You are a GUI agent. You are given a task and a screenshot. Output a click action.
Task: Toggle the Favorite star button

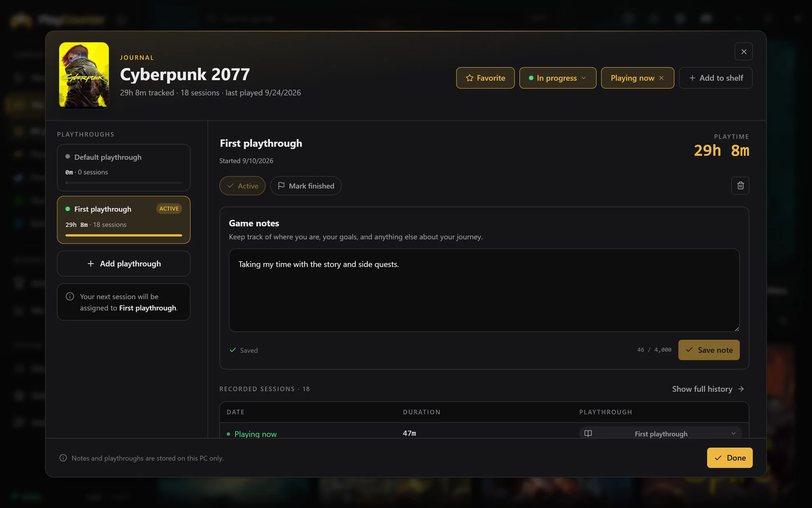[x=485, y=78]
